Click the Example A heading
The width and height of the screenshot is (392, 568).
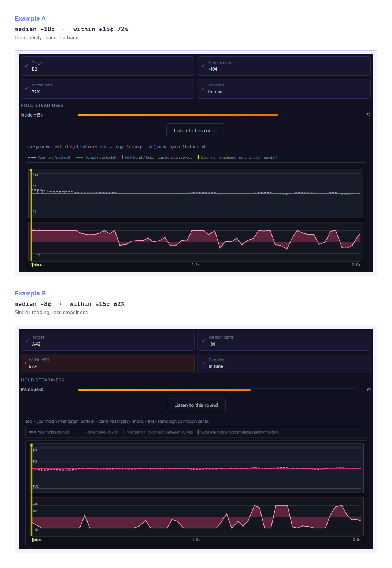30,18
